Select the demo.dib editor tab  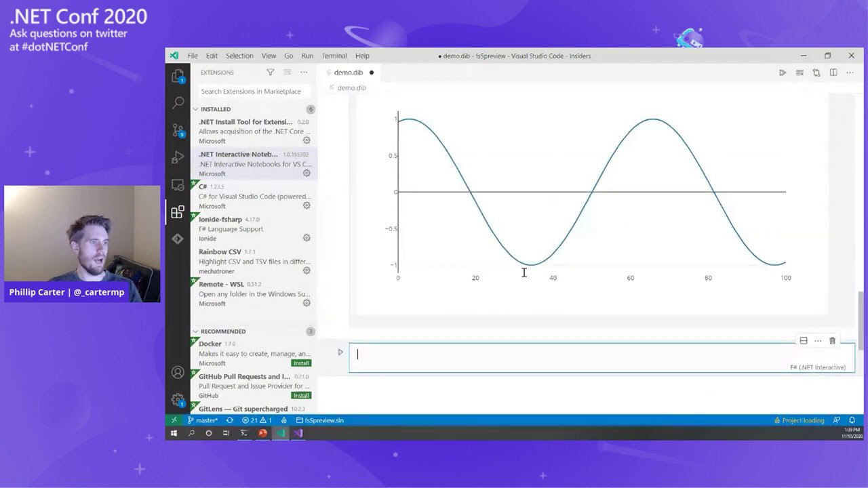tap(349, 73)
